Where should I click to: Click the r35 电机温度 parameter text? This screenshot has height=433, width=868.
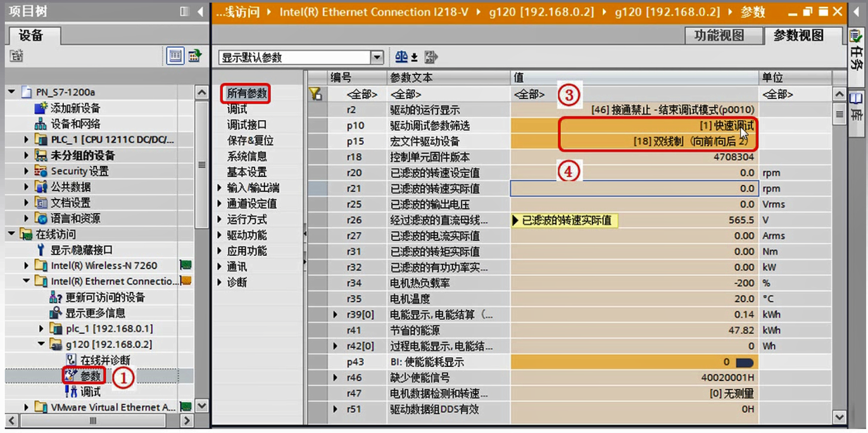(x=410, y=299)
